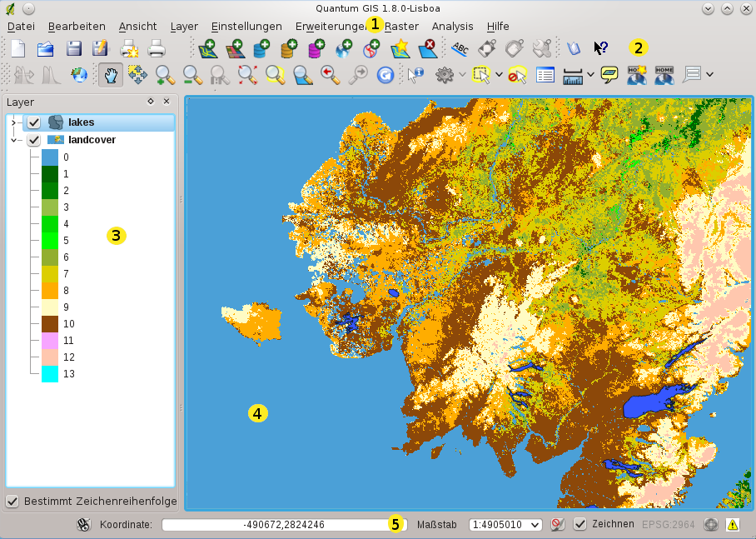
Task: Activate the What's This help cursor
Action: (x=601, y=48)
